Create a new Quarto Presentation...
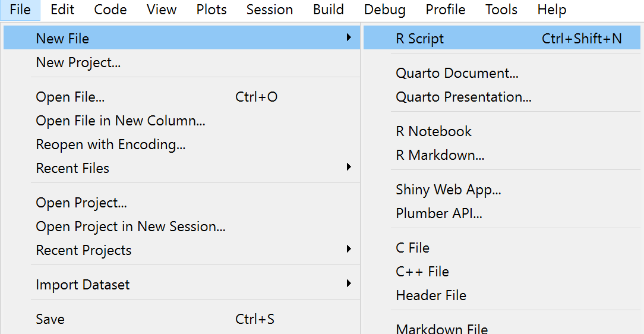 (502, 97)
